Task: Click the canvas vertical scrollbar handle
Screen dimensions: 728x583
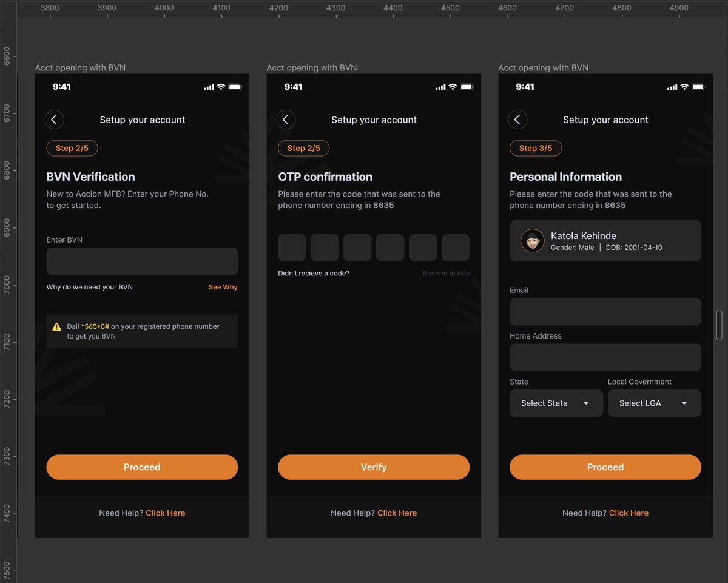Action: 720,325
